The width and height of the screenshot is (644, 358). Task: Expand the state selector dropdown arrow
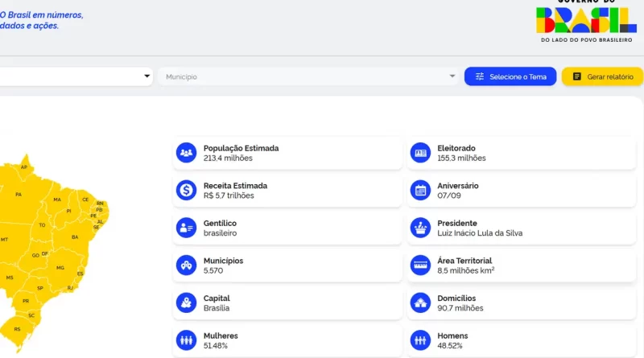coord(147,76)
